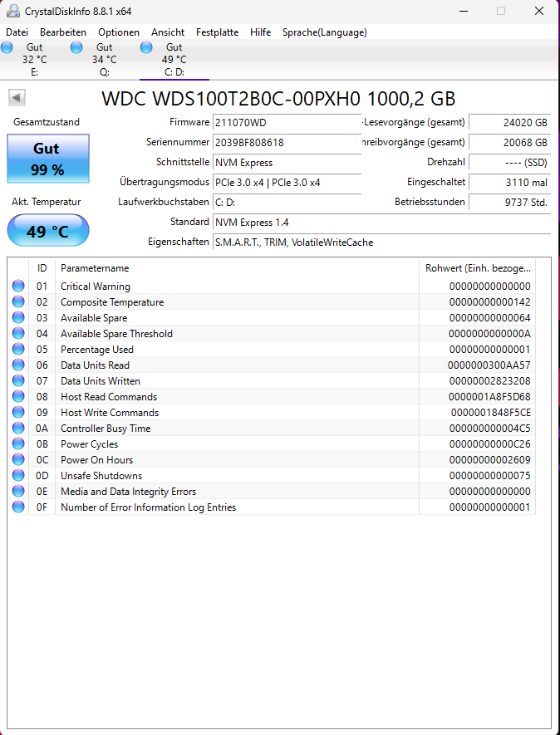Click raw value 00000000002609

pyautogui.click(x=489, y=460)
